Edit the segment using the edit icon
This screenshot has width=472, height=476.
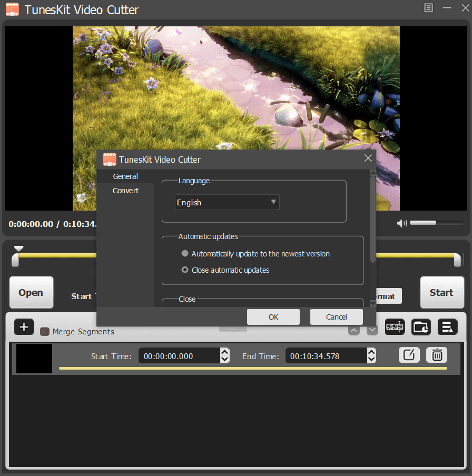point(409,355)
